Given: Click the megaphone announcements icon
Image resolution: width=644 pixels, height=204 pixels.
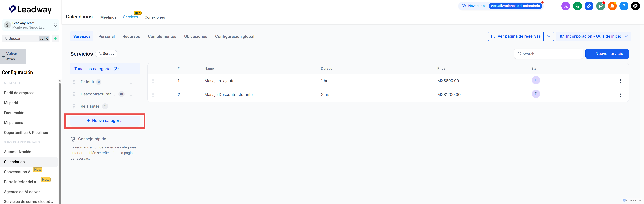Looking at the screenshot, I should (x=600, y=6).
